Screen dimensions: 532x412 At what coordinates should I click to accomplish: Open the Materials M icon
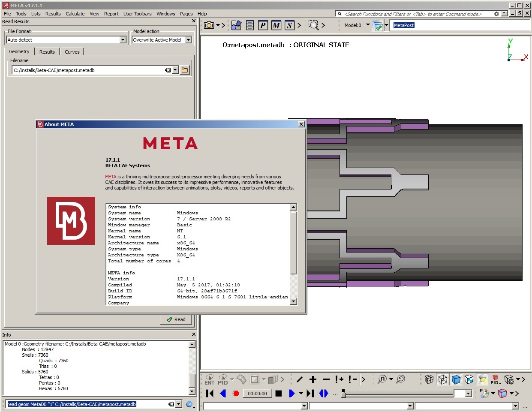(x=277, y=25)
